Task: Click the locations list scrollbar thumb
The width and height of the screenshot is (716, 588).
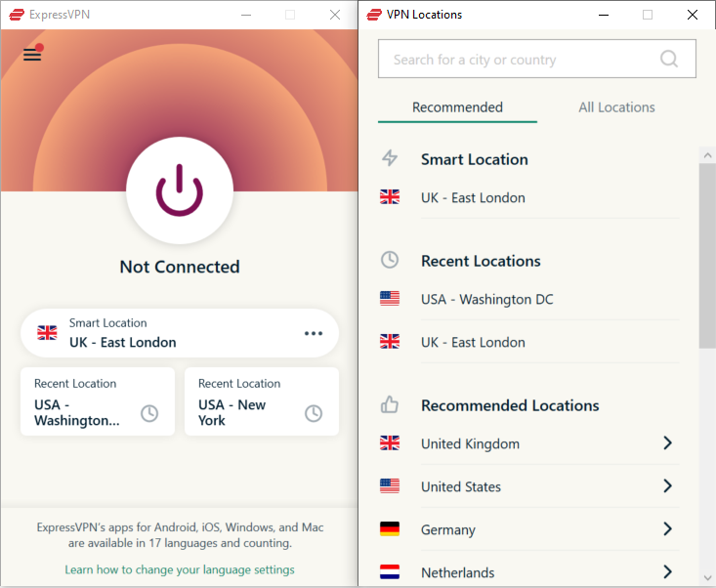Action: (707, 256)
